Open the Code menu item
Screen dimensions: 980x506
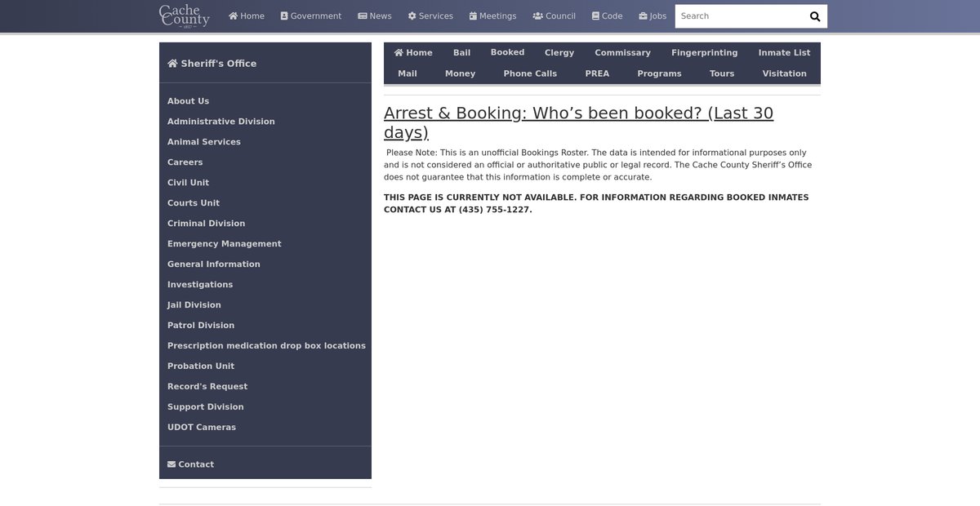coord(607,16)
